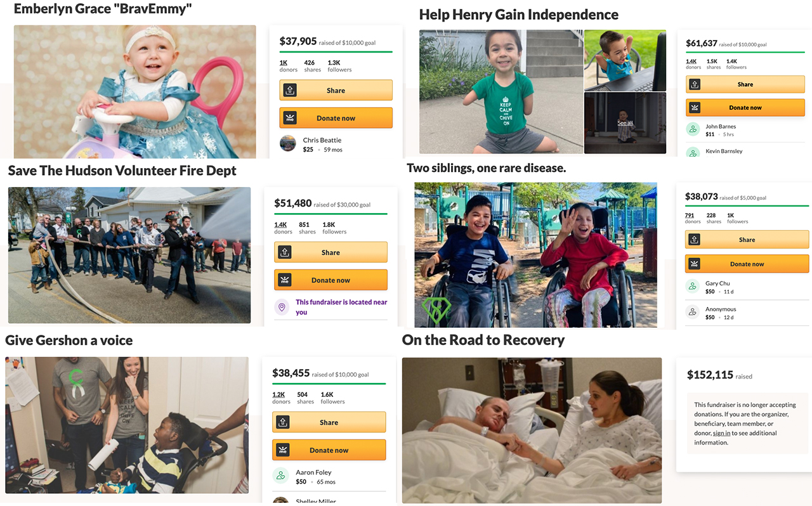Open Emberlyn Grace main photo

click(134, 91)
